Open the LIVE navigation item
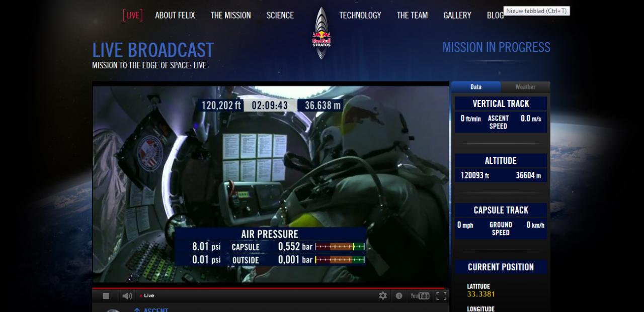 [x=133, y=16]
